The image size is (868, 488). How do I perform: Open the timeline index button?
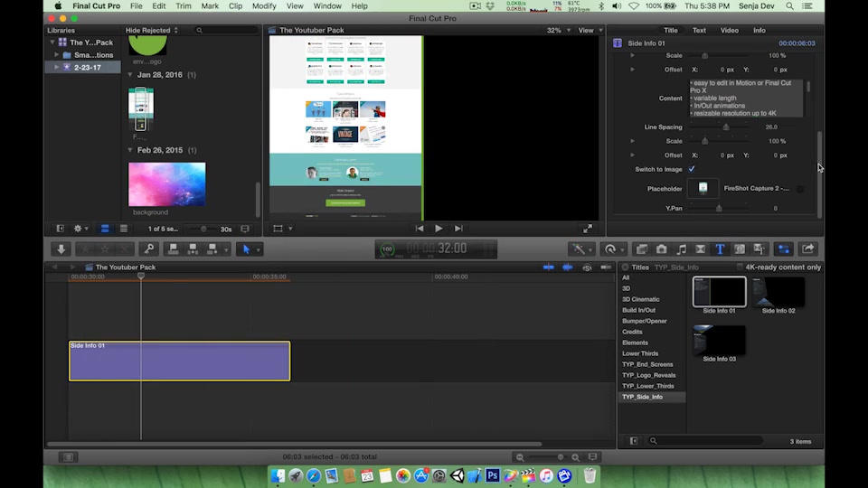pos(68,457)
